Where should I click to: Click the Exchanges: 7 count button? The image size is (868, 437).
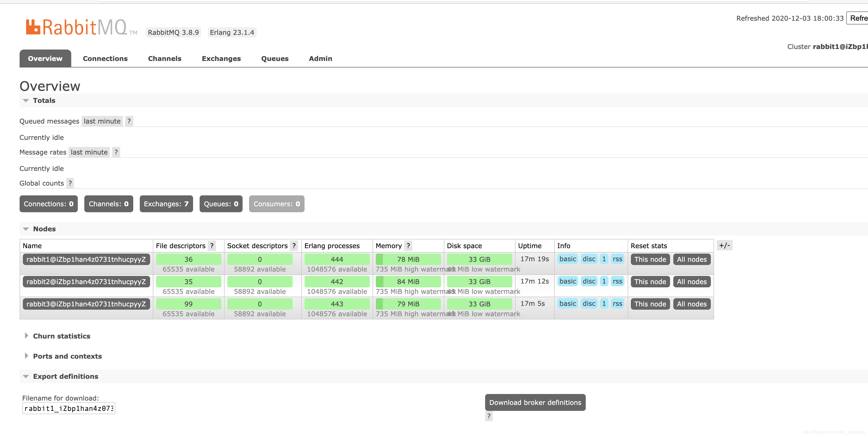[166, 204]
